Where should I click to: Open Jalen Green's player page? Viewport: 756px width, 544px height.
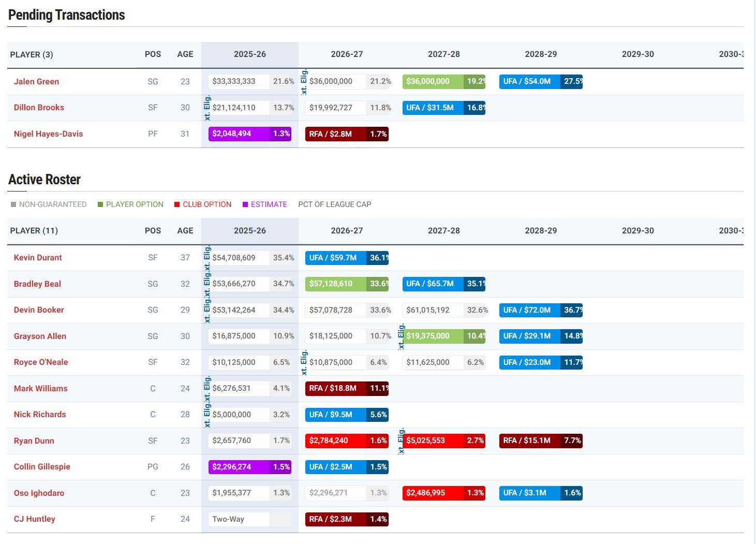36,82
